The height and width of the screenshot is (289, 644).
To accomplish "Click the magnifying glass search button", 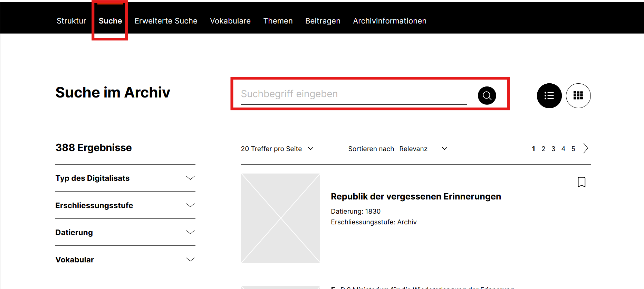I will pos(487,95).
